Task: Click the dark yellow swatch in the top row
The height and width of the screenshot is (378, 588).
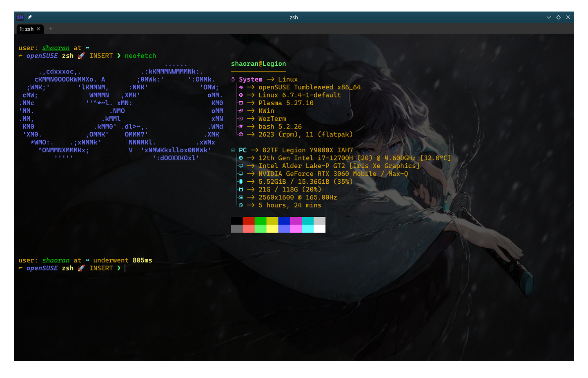Action: pyautogui.click(x=272, y=221)
